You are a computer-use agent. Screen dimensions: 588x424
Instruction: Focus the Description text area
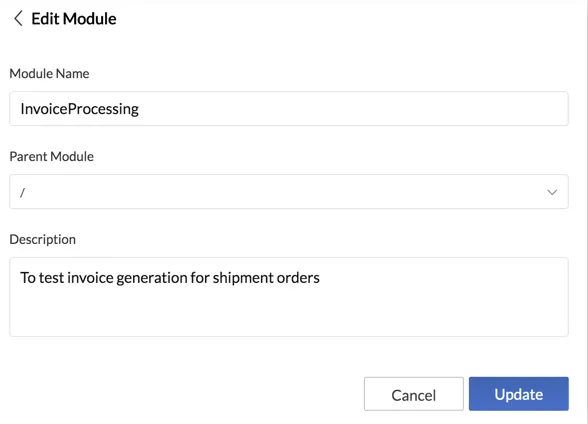click(289, 297)
